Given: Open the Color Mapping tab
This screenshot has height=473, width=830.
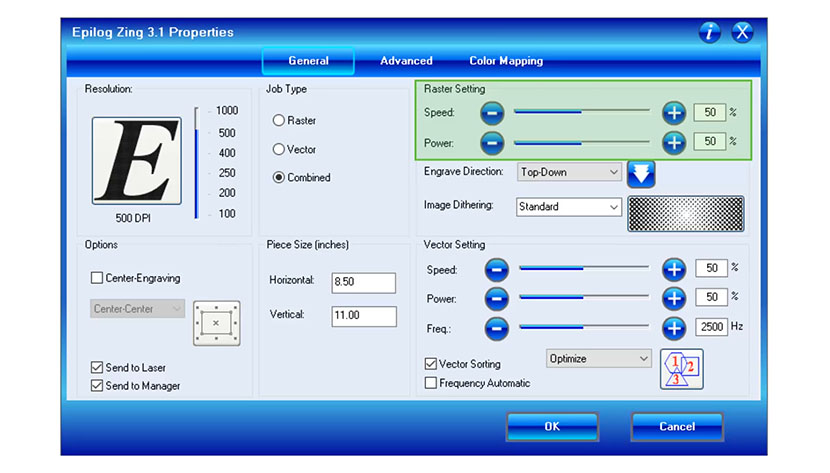Looking at the screenshot, I should click(x=506, y=61).
